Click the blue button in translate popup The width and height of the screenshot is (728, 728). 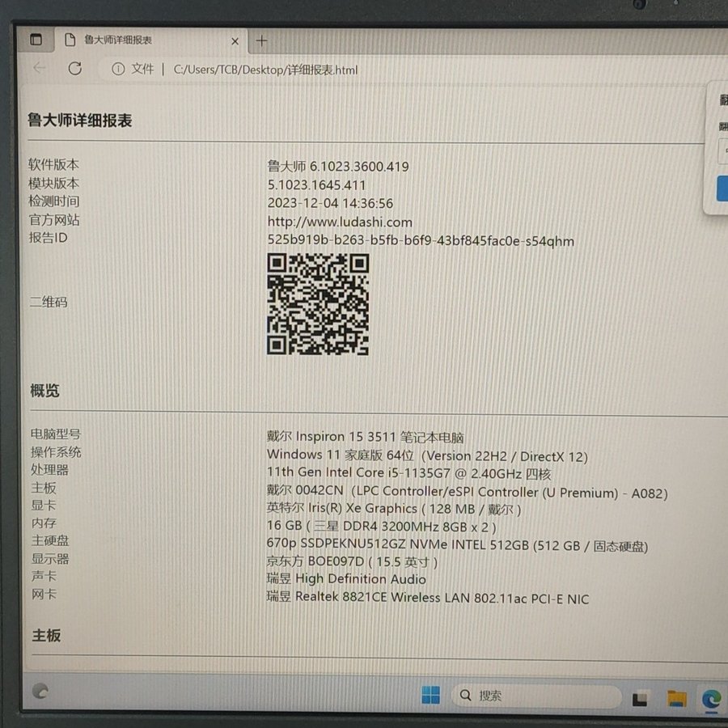tap(722, 188)
